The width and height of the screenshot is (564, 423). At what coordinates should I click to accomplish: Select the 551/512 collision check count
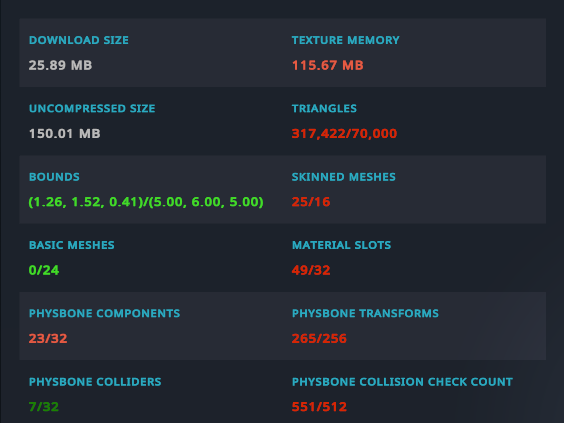click(x=319, y=407)
